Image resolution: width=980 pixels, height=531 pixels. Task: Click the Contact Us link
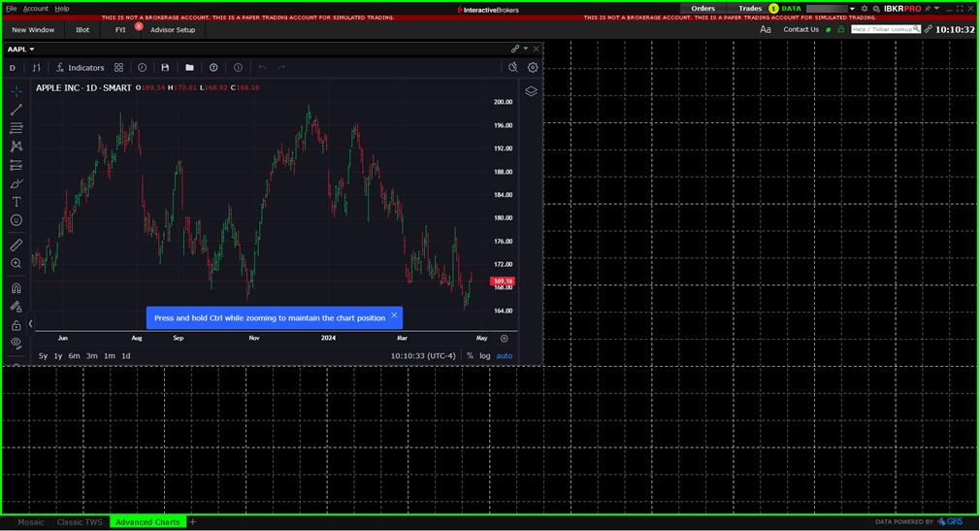pyautogui.click(x=801, y=29)
